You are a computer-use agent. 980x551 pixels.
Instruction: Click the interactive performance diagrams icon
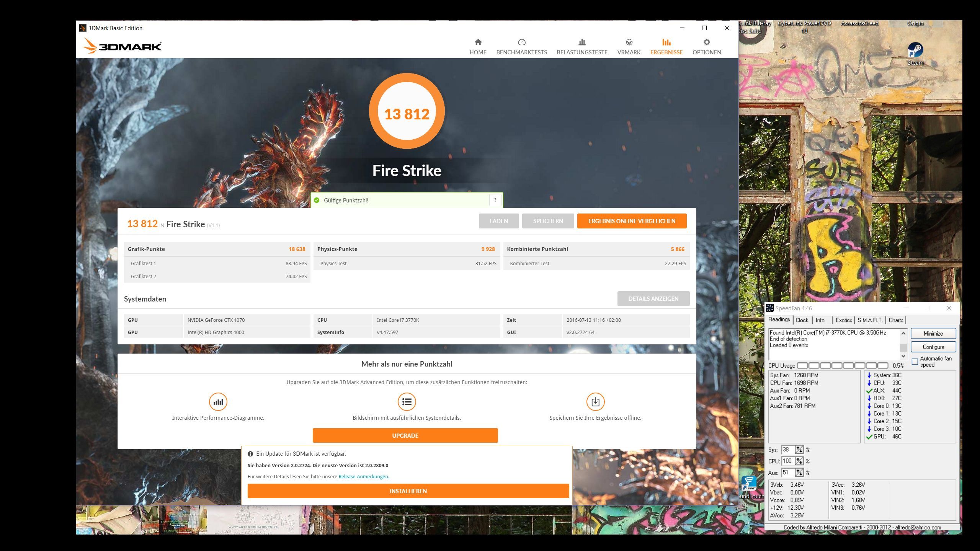(x=218, y=402)
